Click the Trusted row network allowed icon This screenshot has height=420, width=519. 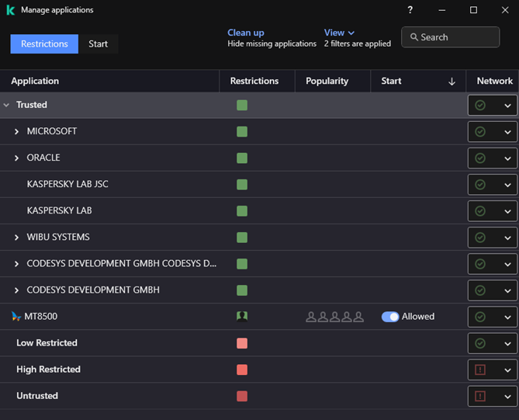[x=480, y=106]
